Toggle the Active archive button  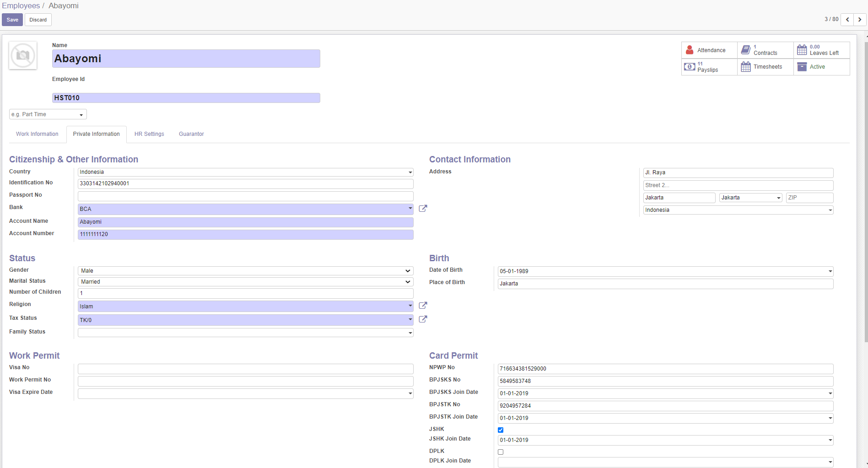(822, 67)
